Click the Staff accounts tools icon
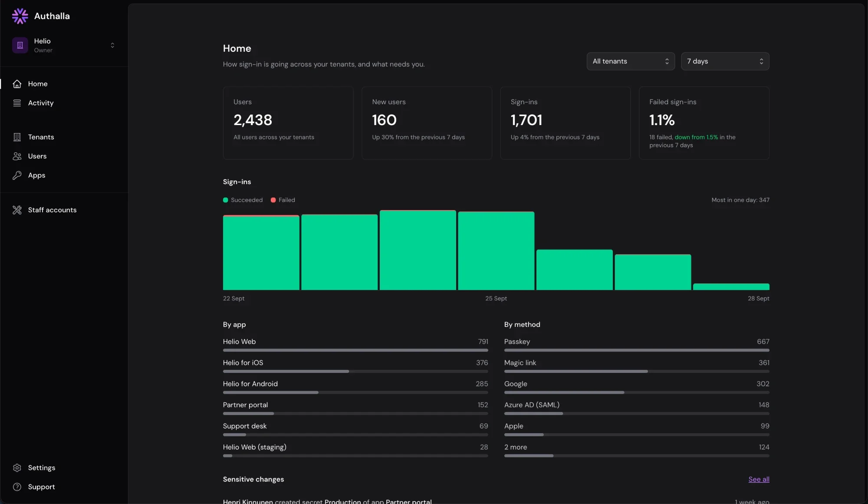Image resolution: width=868 pixels, height=504 pixels. coord(17,210)
